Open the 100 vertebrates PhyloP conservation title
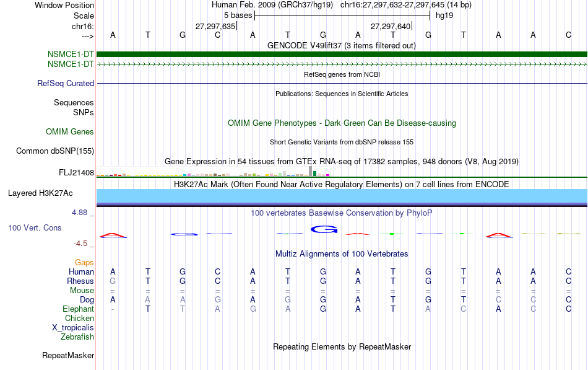 (341, 213)
